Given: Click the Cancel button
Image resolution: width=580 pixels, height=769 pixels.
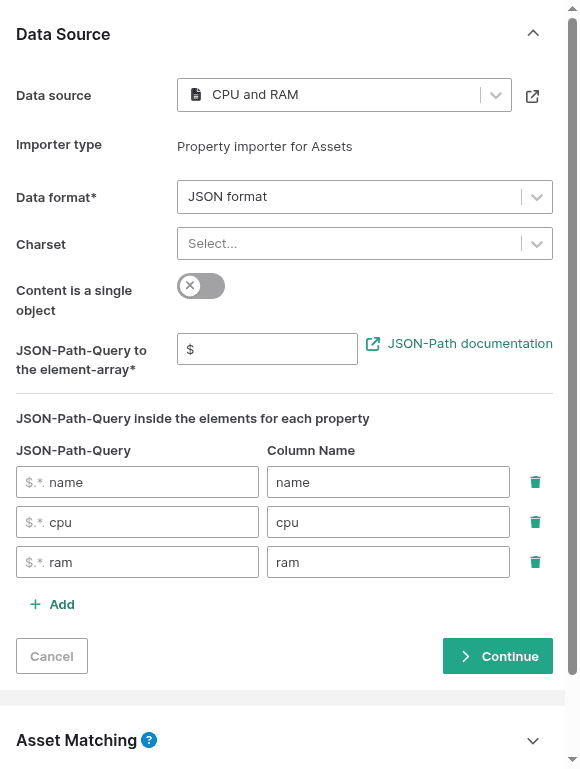Looking at the screenshot, I should tap(52, 656).
